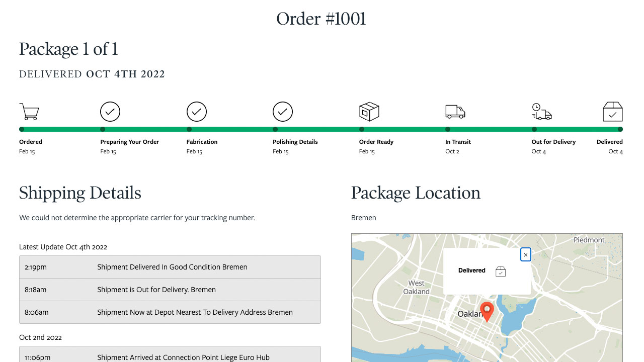This screenshot has height=362, width=644.
Task: Click the Package Location heading
Action: coord(416,193)
